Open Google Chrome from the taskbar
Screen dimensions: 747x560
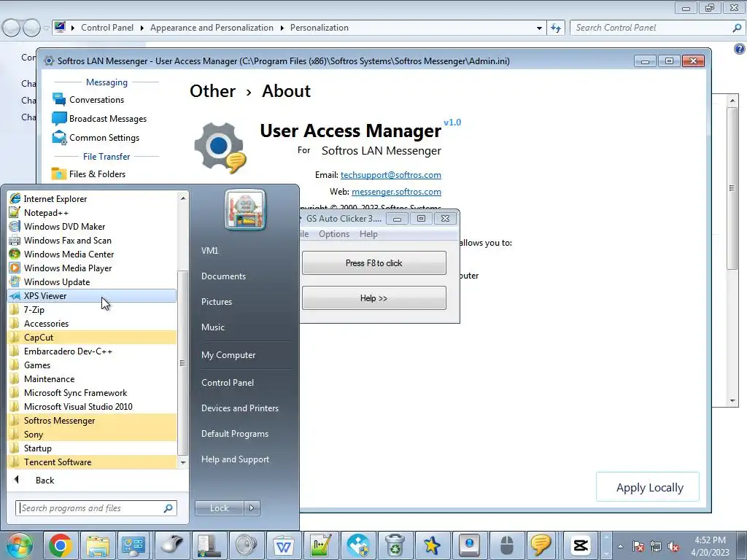(60, 545)
